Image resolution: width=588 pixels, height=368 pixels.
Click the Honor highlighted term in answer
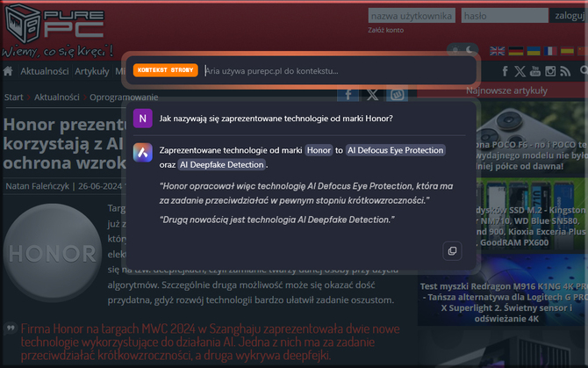click(319, 150)
